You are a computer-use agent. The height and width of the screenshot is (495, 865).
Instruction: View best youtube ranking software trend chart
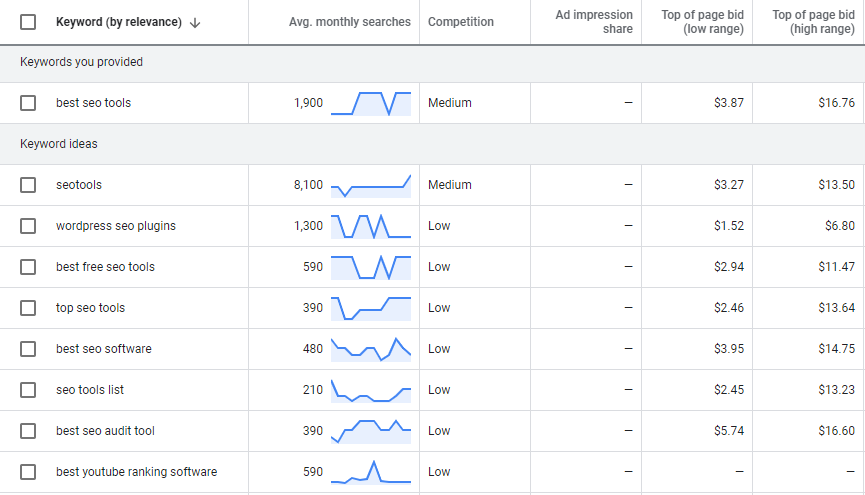coord(371,472)
